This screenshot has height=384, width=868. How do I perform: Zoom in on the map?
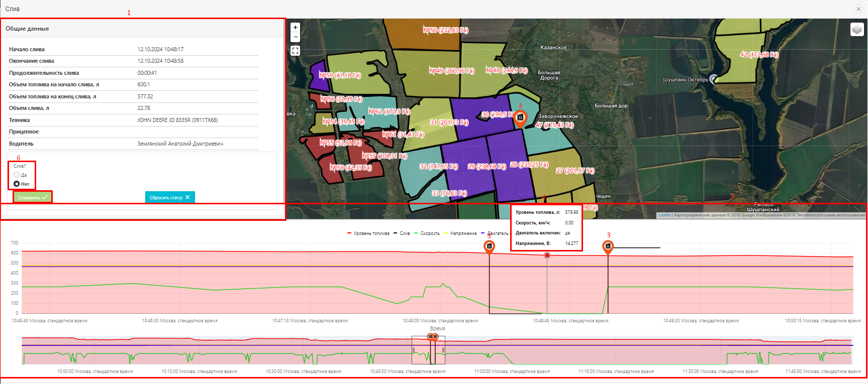coord(296,28)
